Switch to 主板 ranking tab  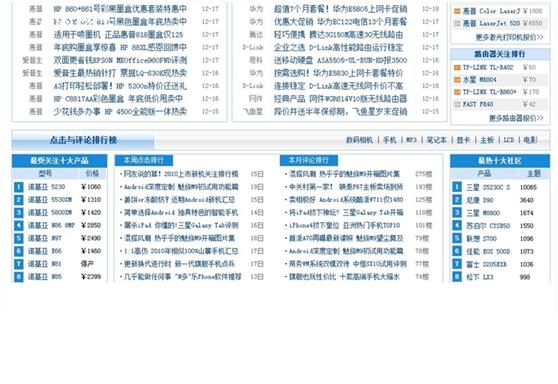[x=487, y=140]
